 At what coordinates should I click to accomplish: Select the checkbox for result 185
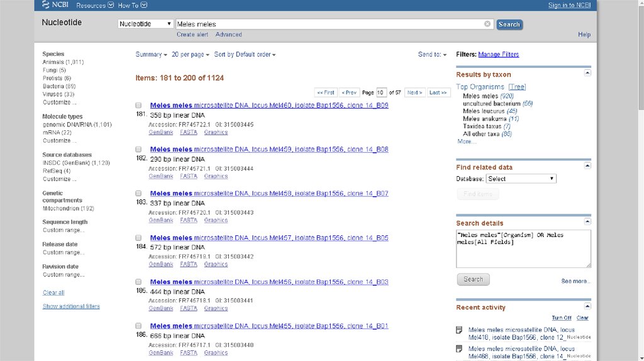pyautogui.click(x=138, y=282)
